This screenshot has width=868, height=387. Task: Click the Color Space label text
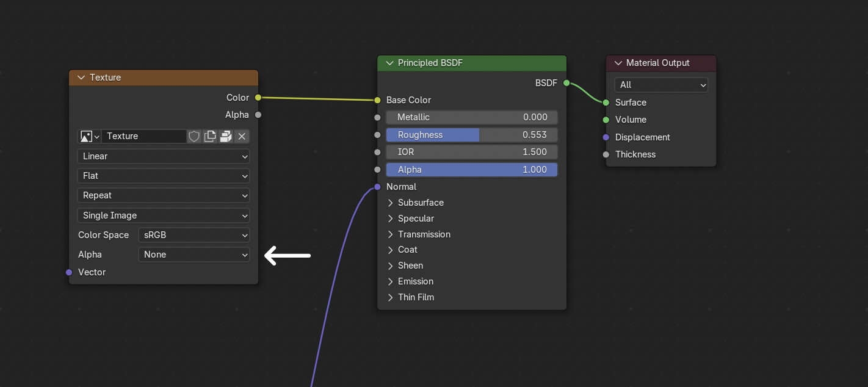point(103,235)
